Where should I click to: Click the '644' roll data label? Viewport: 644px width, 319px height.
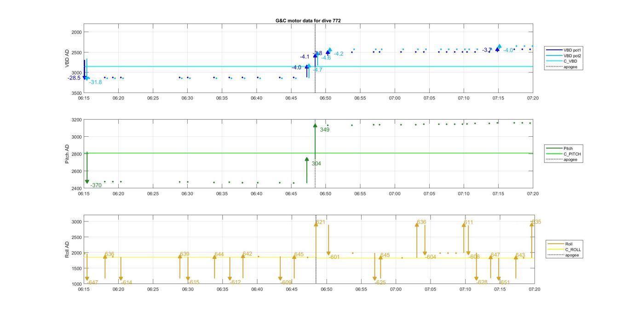(219, 254)
